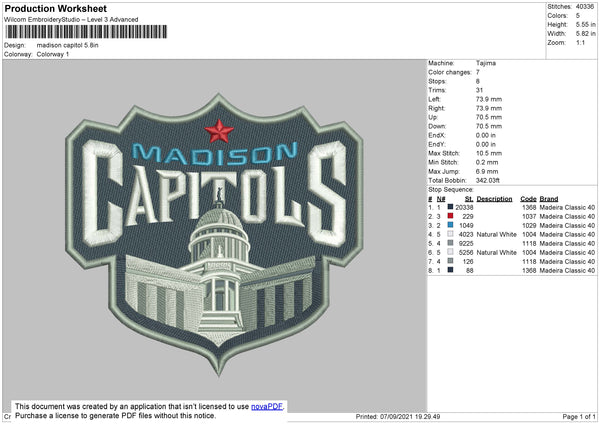Click the 'N#' column header
Image resolution: width=600 pixels, height=424 pixels.
coord(441,199)
